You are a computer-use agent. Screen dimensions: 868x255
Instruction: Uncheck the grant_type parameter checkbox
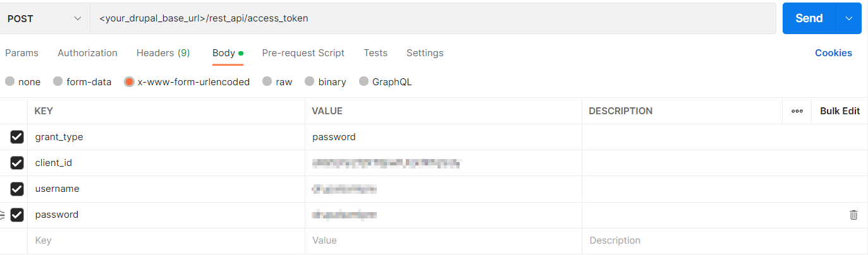click(17, 137)
